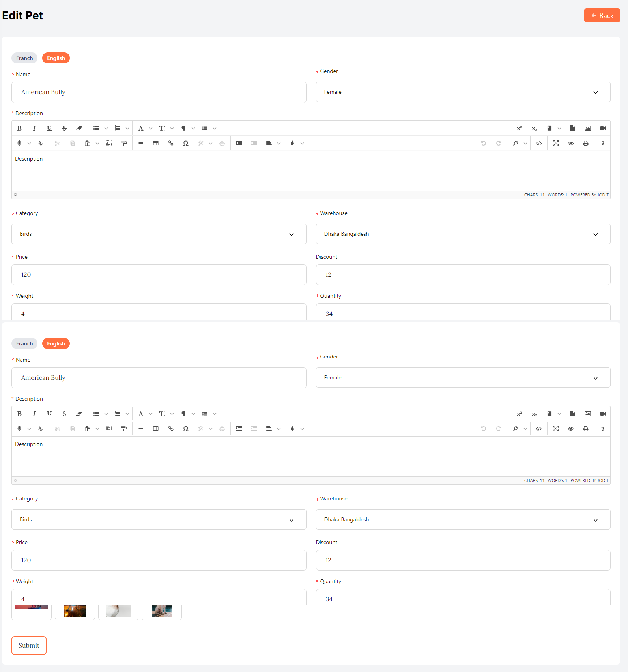628x672 pixels.
Task: Switch the upper editor to source code view
Action: [x=539, y=143]
